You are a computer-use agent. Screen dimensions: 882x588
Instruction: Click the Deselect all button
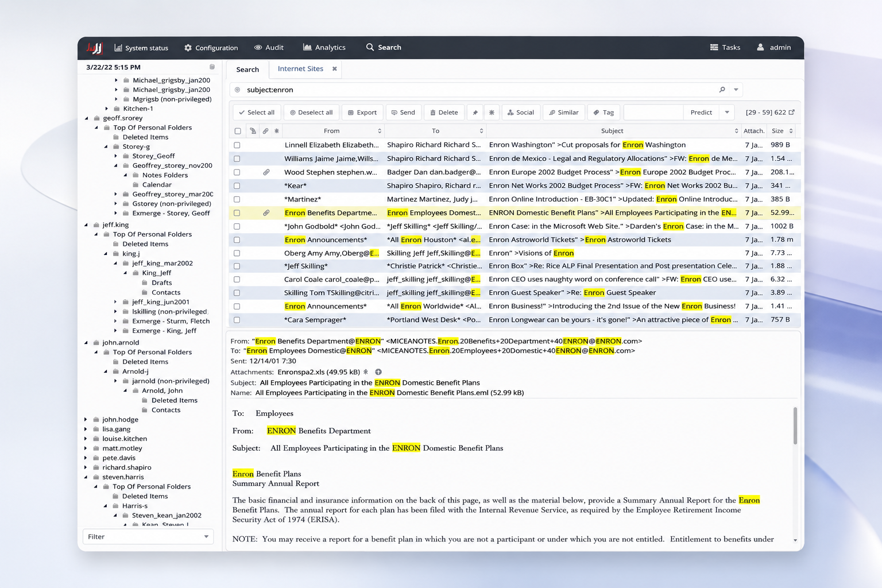click(x=311, y=113)
